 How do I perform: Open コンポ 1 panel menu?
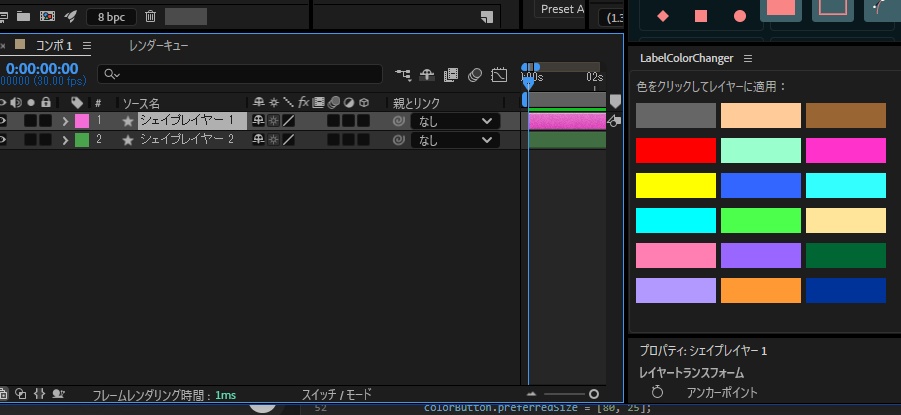pos(87,45)
